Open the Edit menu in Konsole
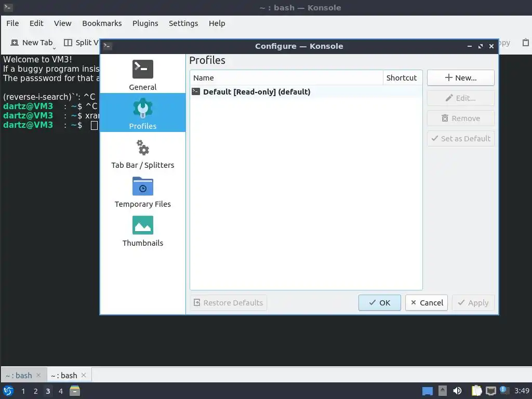 (36, 23)
